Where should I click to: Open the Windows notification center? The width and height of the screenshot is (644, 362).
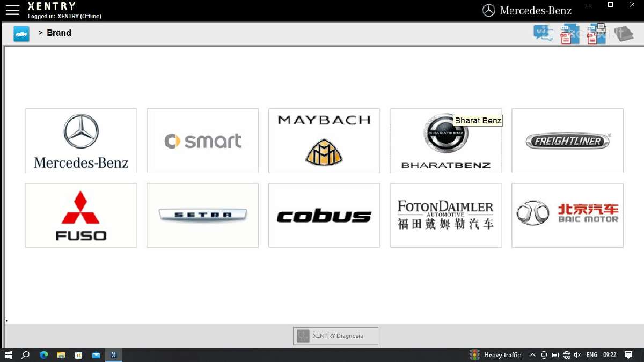click(628, 355)
